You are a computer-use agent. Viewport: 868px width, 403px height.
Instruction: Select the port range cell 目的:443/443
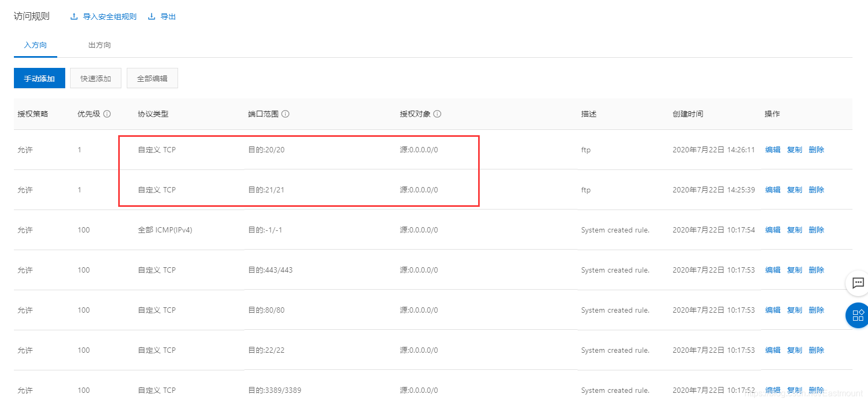tap(271, 270)
